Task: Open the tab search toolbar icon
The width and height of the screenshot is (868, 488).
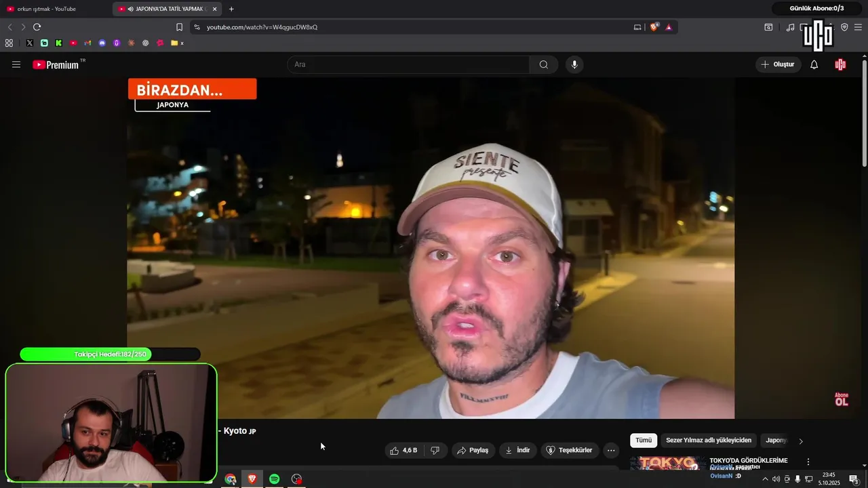Action: [x=768, y=27]
